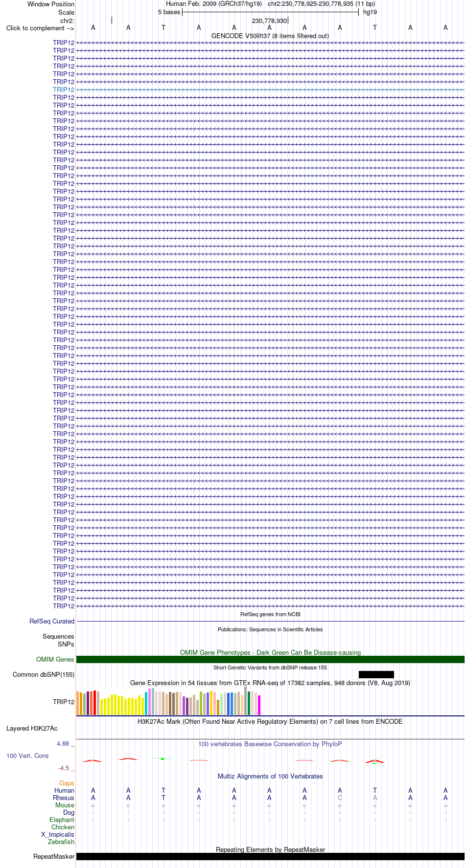The height and width of the screenshot is (868, 465).
Task: Open the GENCODE V50lift37 track title
Action: [x=270, y=36]
